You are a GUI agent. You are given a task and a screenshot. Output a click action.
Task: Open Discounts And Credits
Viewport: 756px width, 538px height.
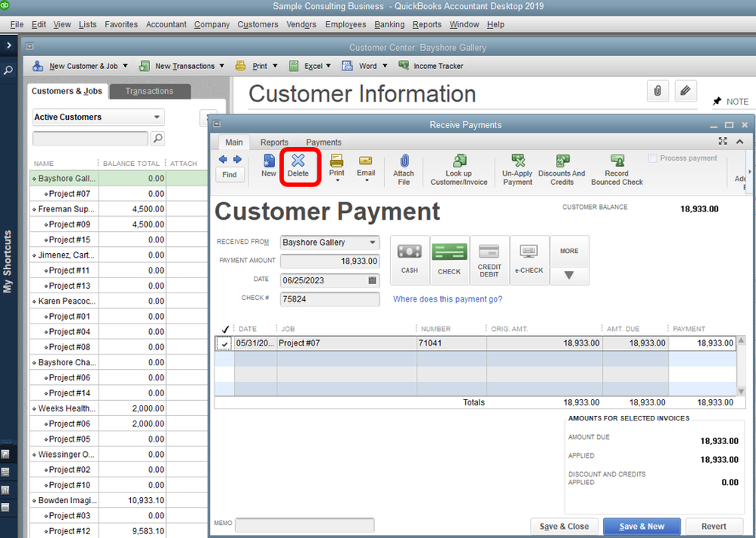point(561,170)
